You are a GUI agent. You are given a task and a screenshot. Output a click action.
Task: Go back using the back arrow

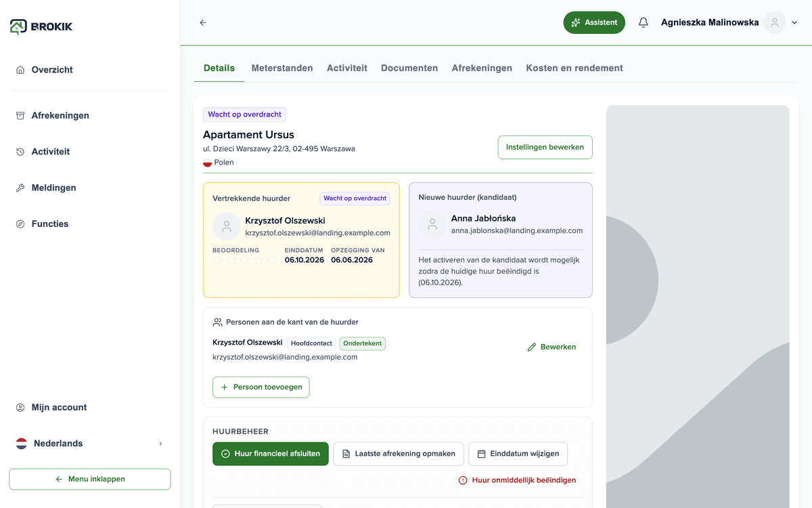coord(203,22)
